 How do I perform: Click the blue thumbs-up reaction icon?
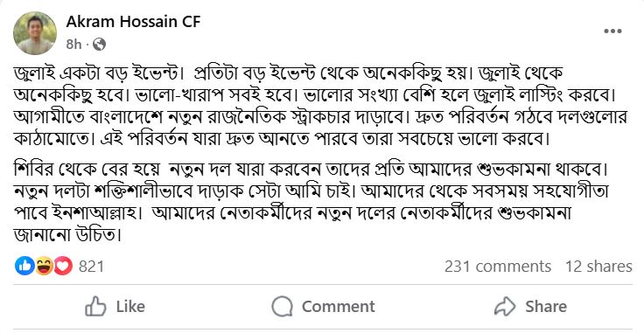click(x=24, y=267)
